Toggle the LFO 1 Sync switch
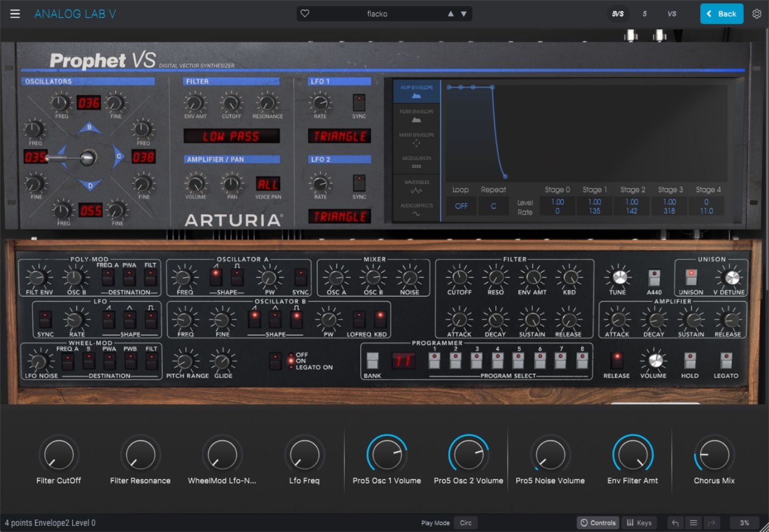This screenshot has width=769, height=532. click(359, 102)
